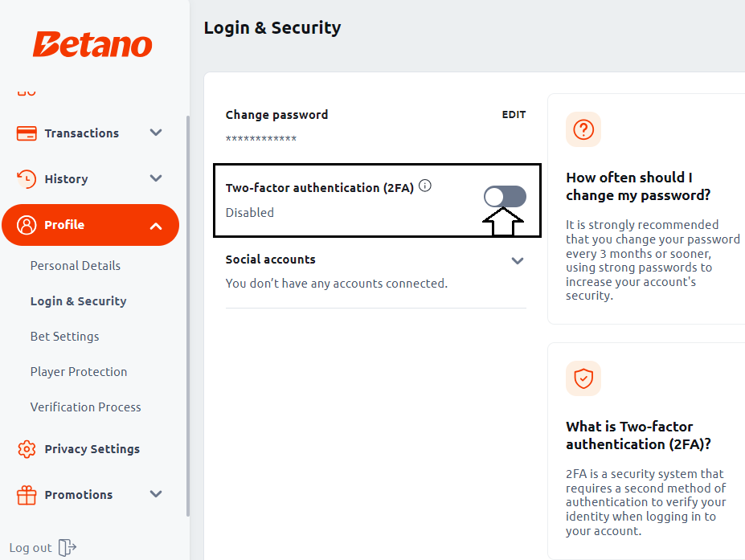
Task: Click the Transactions card icon
Action: [27, 133]
